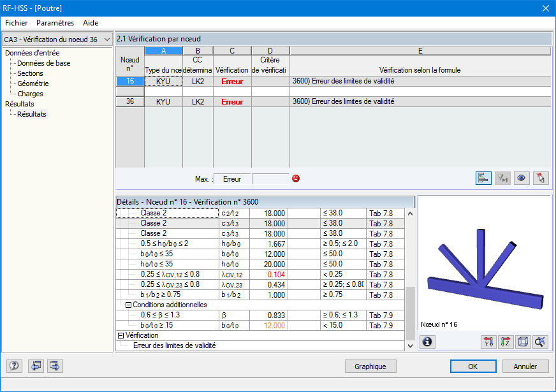Viewport: 556px width, 392px height.
Task: Go to previous table with left arrow icon
Action: click(36, 366)
